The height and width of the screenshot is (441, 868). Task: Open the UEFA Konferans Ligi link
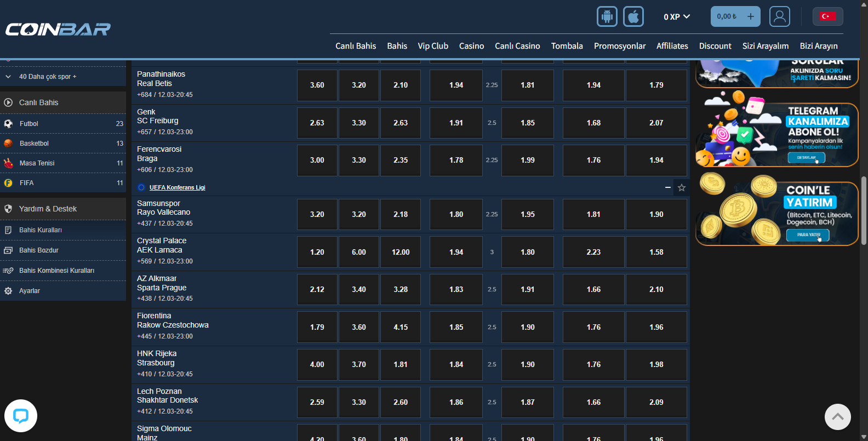coord(177,187)
